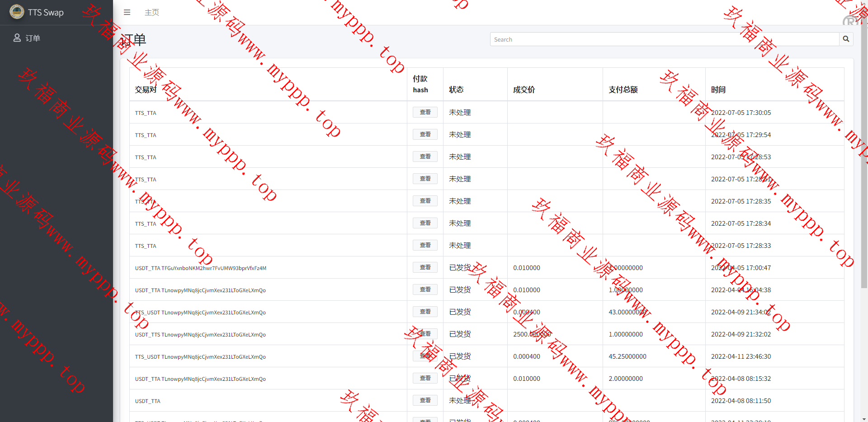This screenshot has height=422, width=868.
Task: View hash for the 17:28:35 order
Action: 425,201
